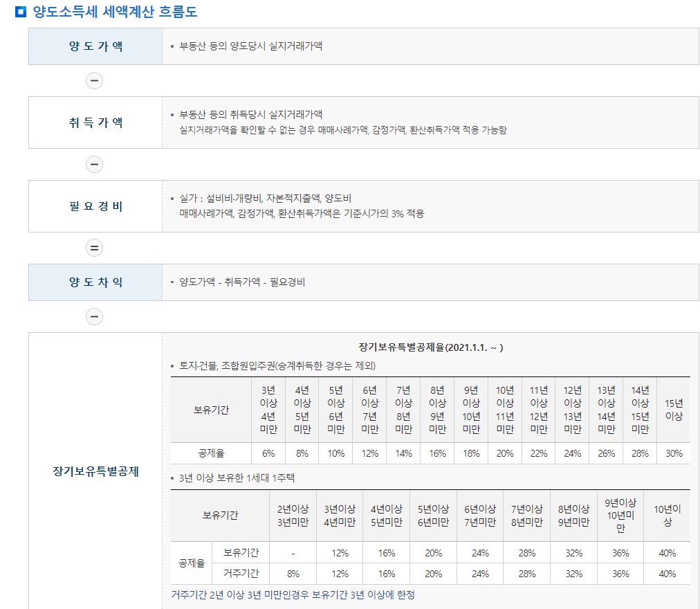The height and width of the screenshot is (609, 700).
Task: Select the 8% cell in 거주기간 row
Action: [x=293, y=573]
